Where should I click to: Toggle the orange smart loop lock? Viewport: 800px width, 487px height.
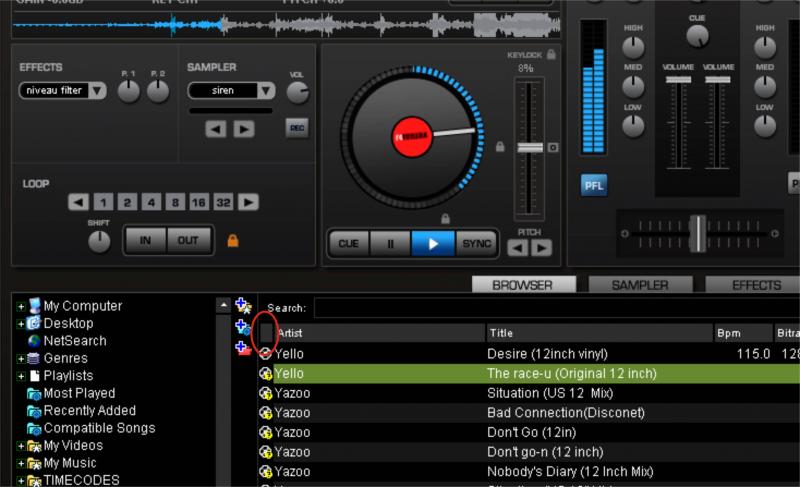[x=233, y=240]
